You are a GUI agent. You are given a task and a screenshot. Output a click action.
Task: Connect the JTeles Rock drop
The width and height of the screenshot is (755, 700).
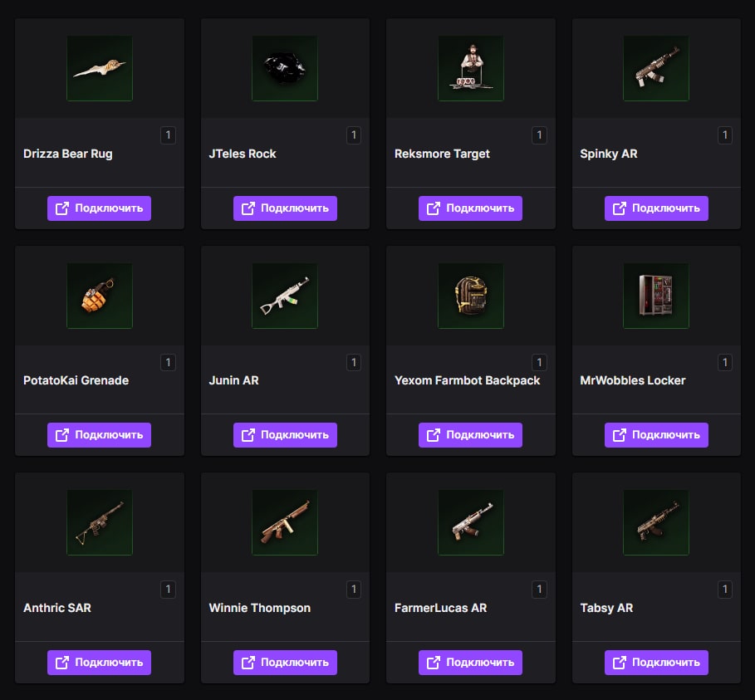(x=285, y=208)
